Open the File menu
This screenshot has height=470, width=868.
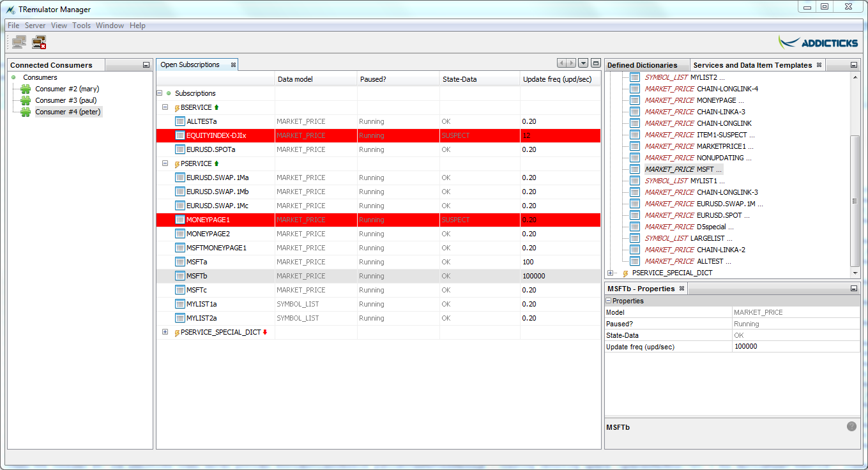[x=13, y=26]
